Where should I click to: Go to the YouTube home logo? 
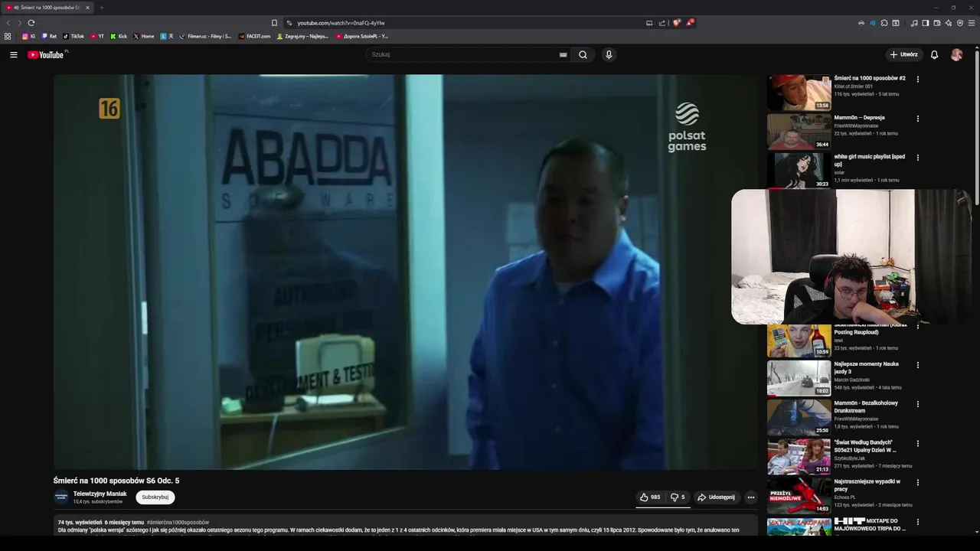(x=47, y=54)
